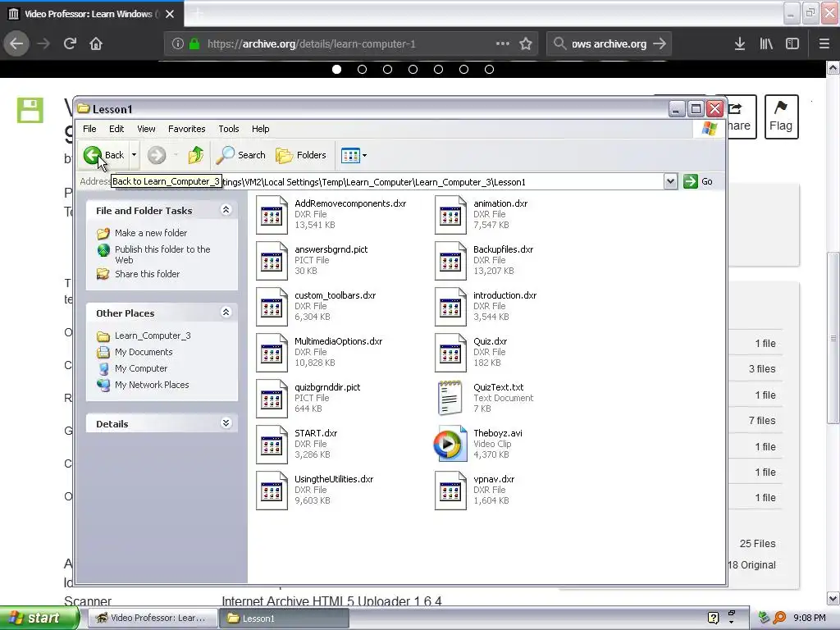Click the Flag button on archive page
This screenshot has width=840, height=630.
(x=781, y=116)
